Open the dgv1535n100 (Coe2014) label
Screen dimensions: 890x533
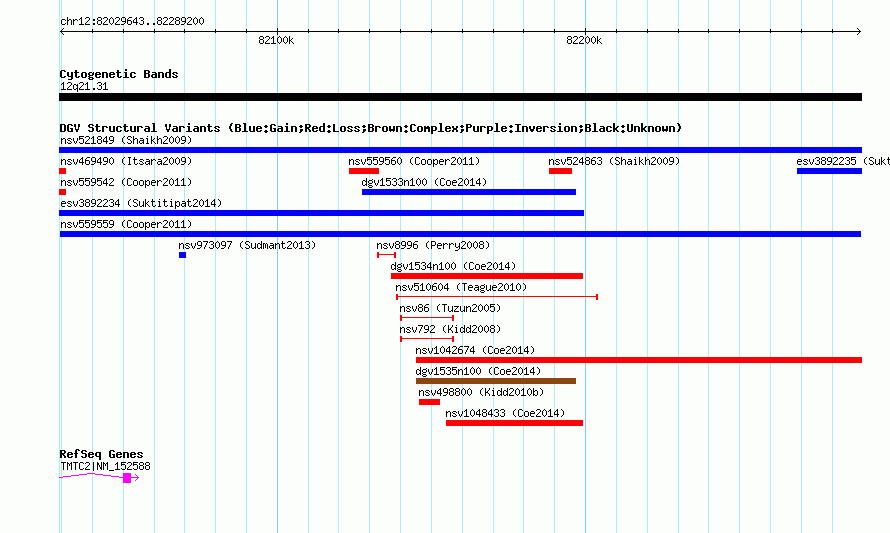pyautogui.click(x=478, y=371)
